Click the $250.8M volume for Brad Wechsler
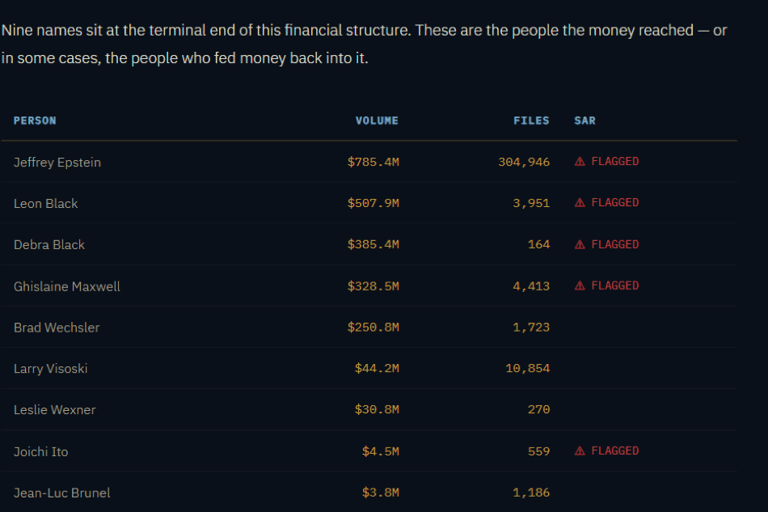The image size is (768, 512). pos(373,327)
